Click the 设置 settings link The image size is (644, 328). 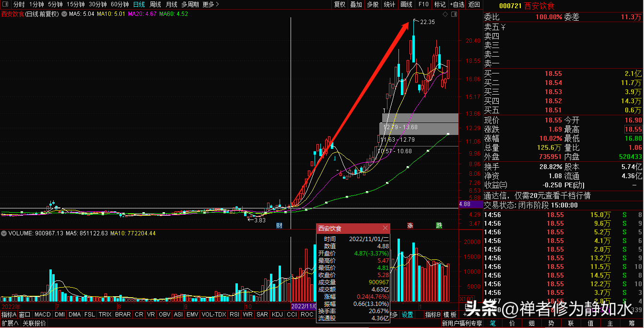coord(408,315)
